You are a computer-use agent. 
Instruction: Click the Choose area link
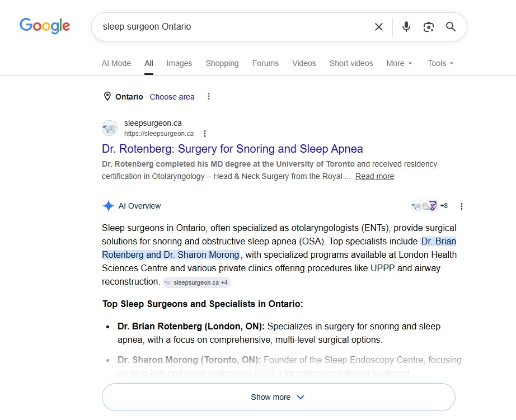pyautogui.click(x=172, y=97)
